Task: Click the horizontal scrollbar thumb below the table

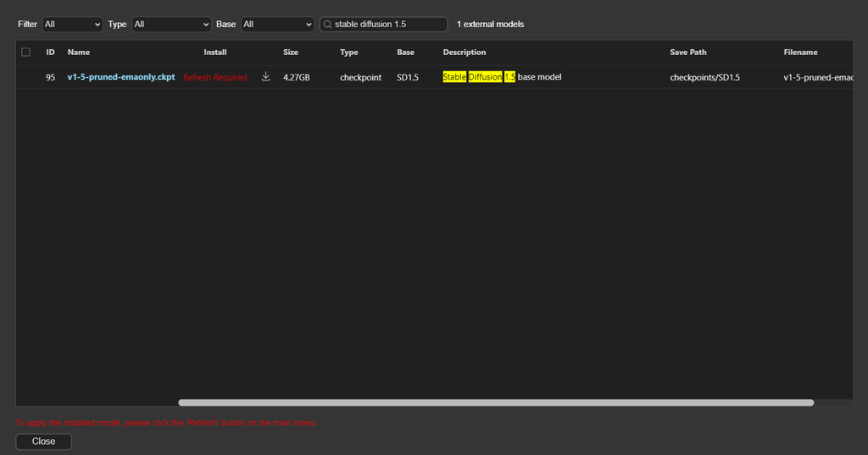Action: pos(496,402)
